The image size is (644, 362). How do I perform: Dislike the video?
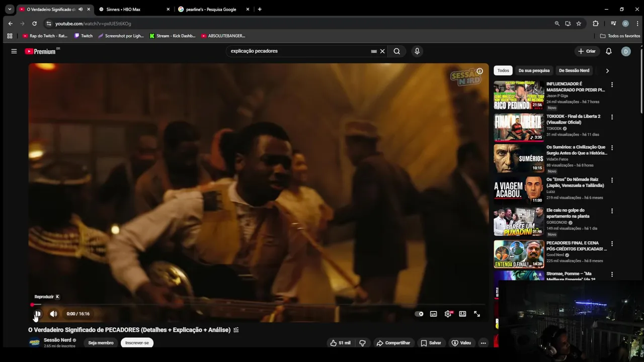pyautogui.click(x=362, y=343)
